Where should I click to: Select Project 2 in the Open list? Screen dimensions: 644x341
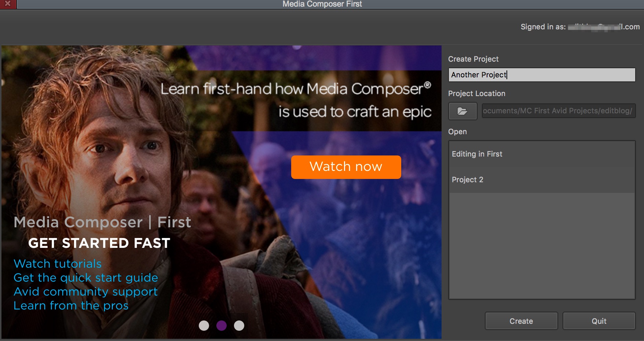(542, 180)
